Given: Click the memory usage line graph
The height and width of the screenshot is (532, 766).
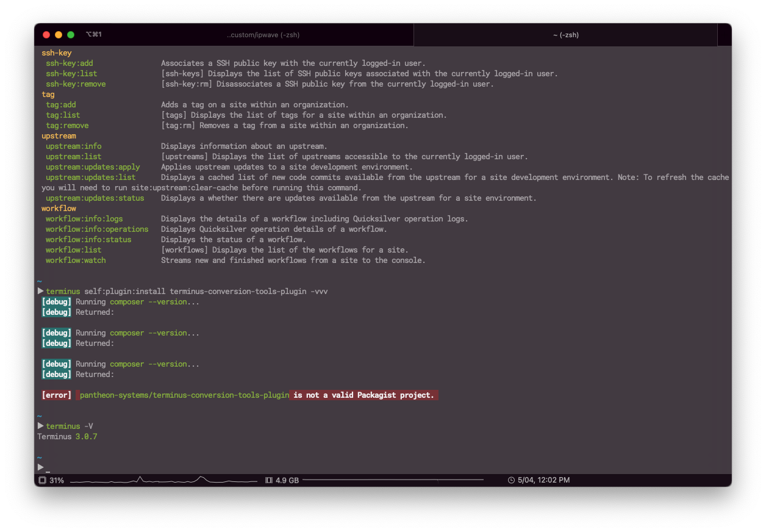Looking at the screenshot, I should point(393,480).
